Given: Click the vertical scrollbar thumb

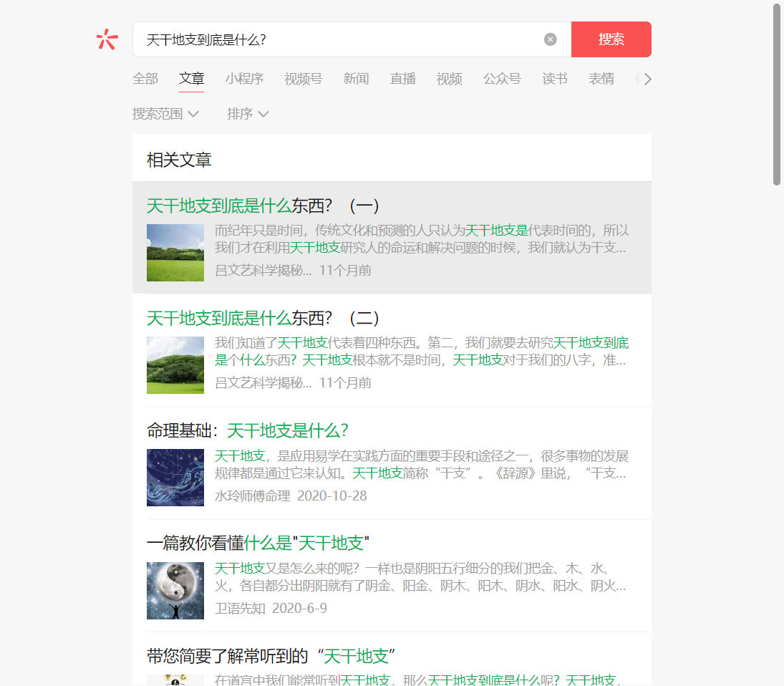Looking at the screenshot, I should [777, 94].
